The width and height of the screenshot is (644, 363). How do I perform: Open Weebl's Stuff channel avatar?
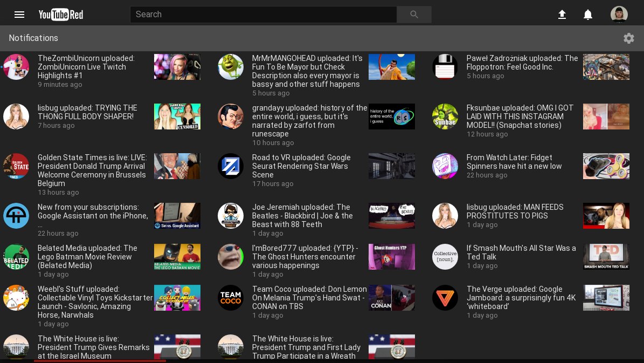click(16, 298)
